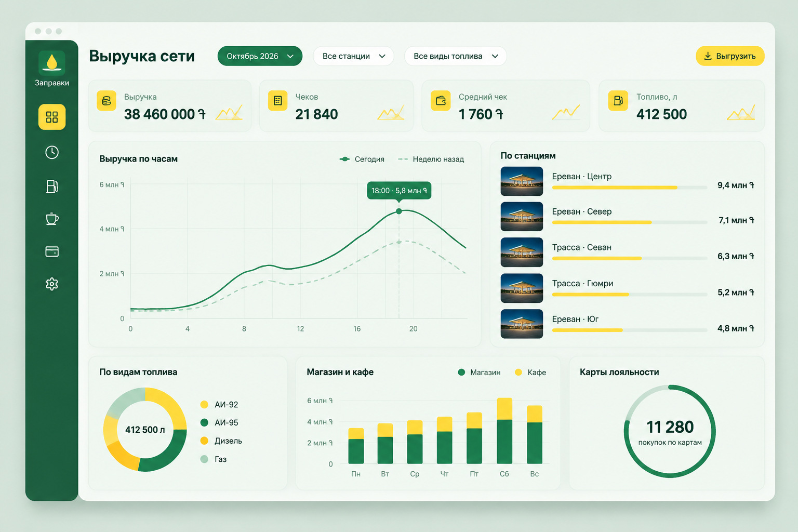Open the clock history icon in sidebar

point(52,152)
